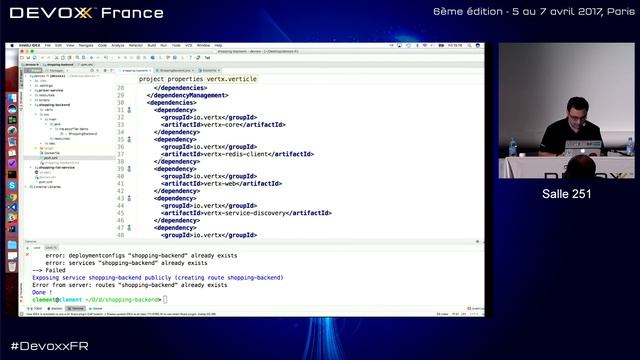Click the 'properties' breadcrumb
This screenshot has height=360, width=640.
click(185, 79)
